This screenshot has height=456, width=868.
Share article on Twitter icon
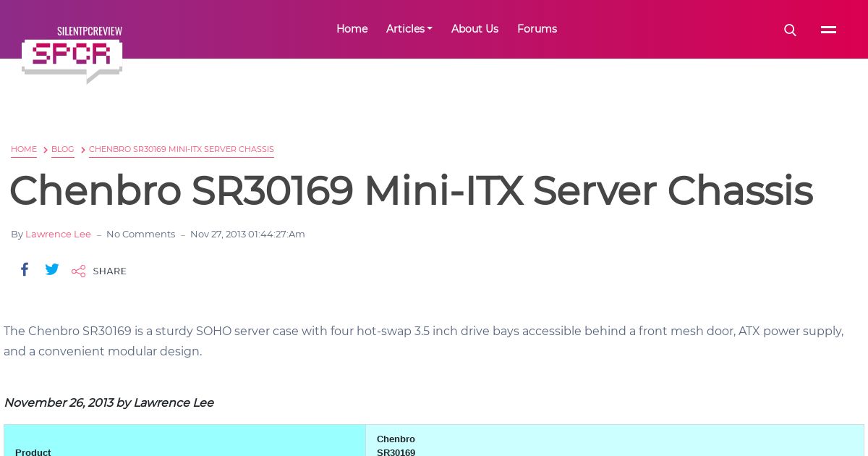tap(52, 269)
